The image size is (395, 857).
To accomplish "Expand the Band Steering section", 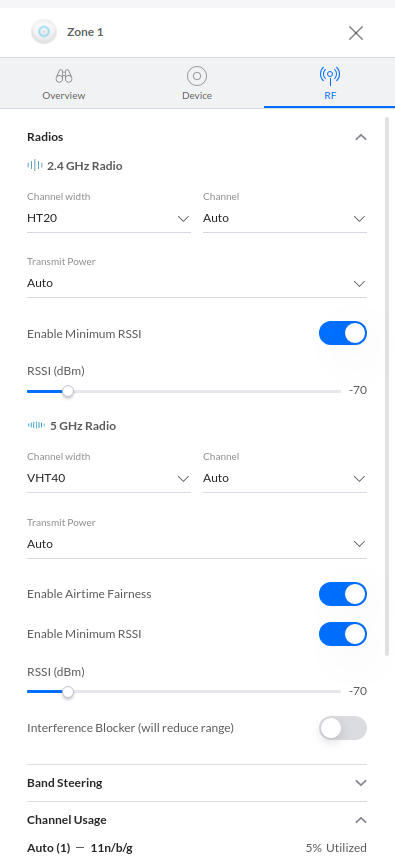I will pos(197,783).
